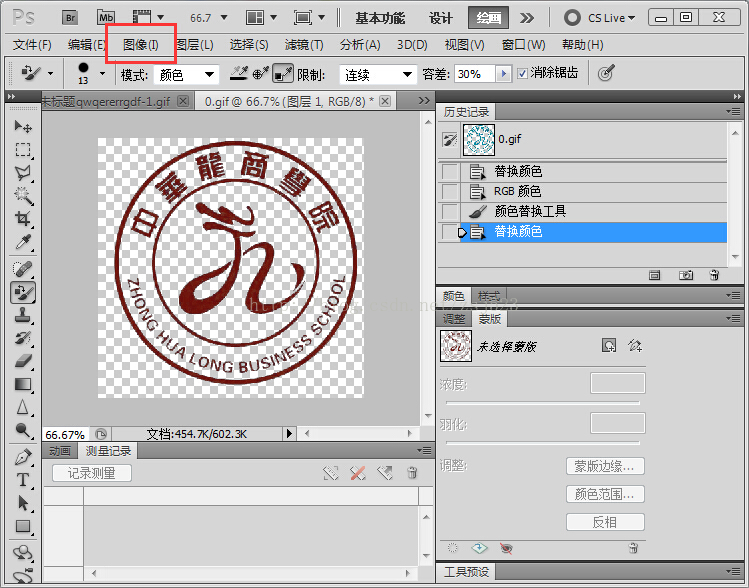Select the Dodge tool
This screenshot has height=588, width=749.
(x=22, y=430)
